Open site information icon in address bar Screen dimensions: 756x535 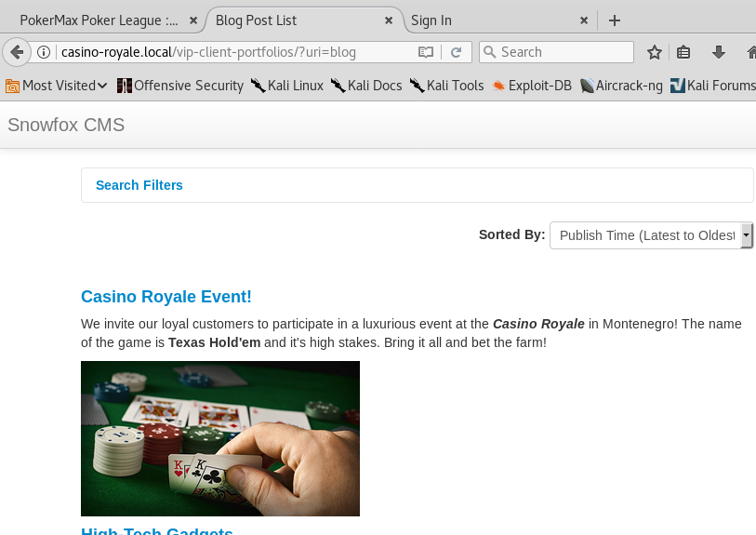click(44, 52)
